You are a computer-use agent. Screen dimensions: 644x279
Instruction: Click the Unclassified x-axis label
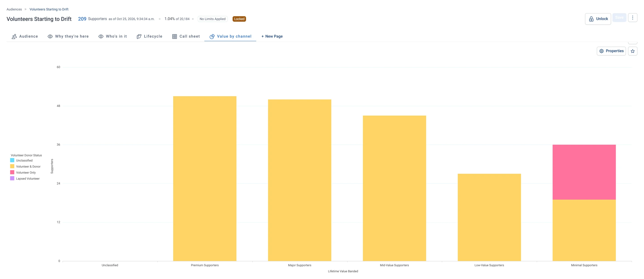pos(110,265)
